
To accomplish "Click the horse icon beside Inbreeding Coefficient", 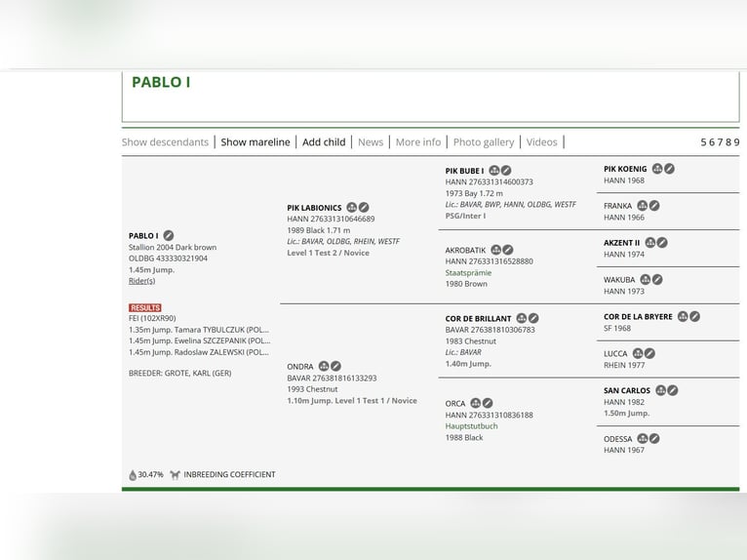I will pos(175,475).
